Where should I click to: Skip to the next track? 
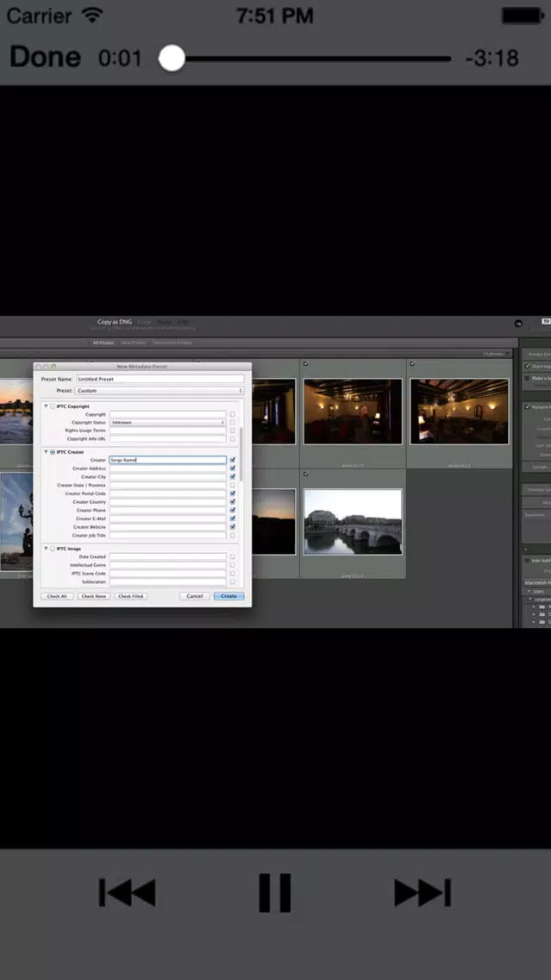pyautogui.click(x=423, y=893)
